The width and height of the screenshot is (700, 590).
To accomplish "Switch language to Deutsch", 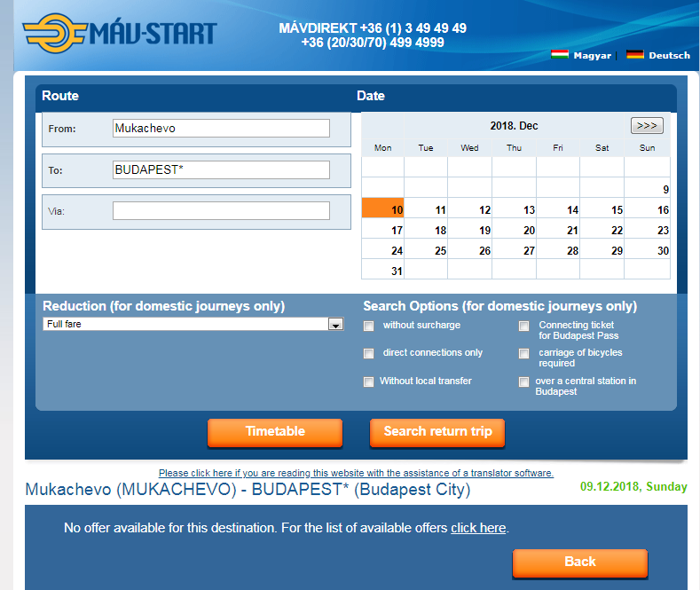I will point(669,56).
